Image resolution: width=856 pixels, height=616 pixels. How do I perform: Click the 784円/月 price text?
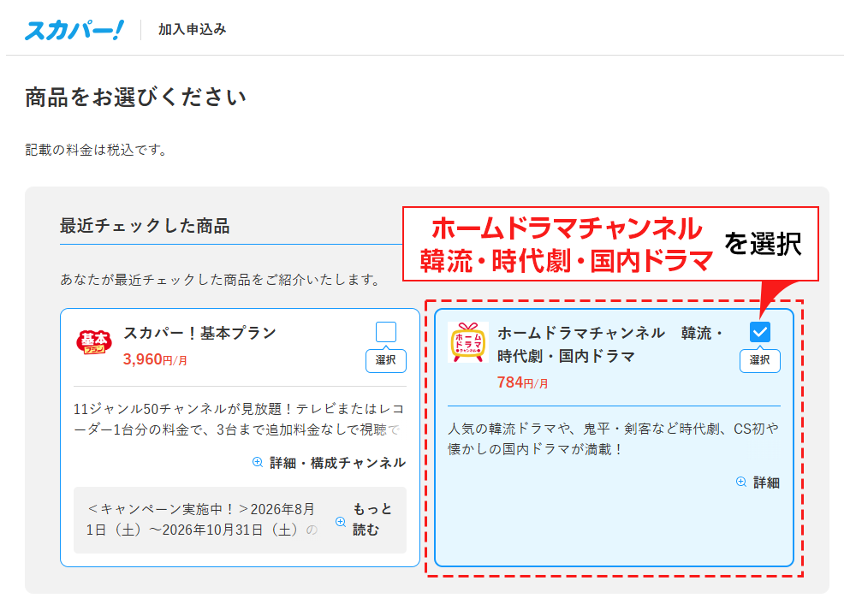point(522,383)
